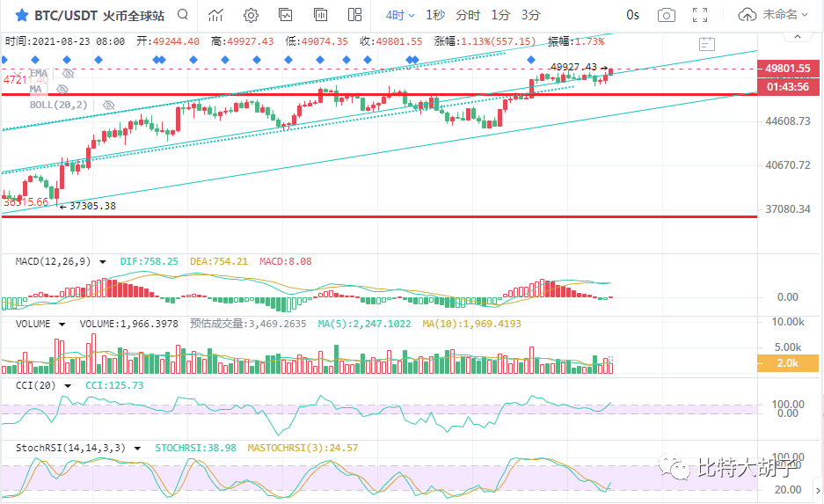Image resolution: width=824 pixels, height=504 pixels.
Task: Expand the 4时 timeframe dropdown
Action: click(399, 15)
